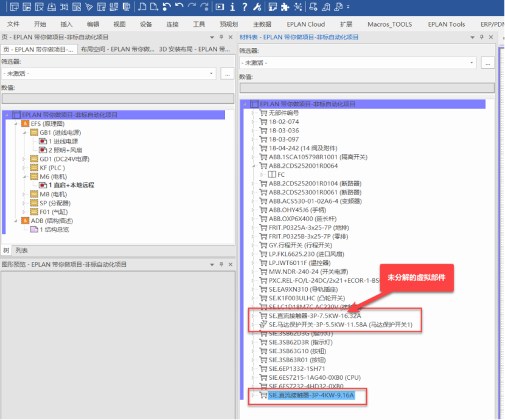
Task: Click the cart icon of '无部件编号'
Action: click(x=263, y=113)
